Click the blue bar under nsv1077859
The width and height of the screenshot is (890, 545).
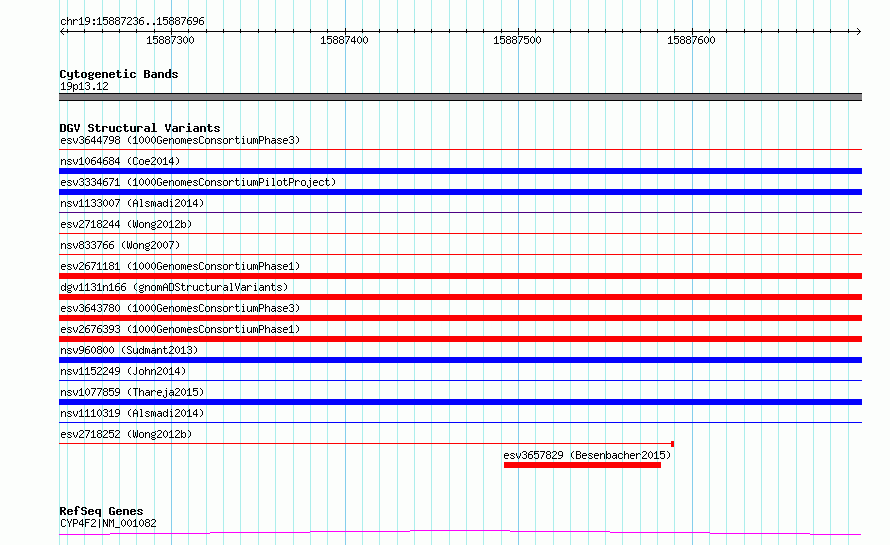pos(460,402)
